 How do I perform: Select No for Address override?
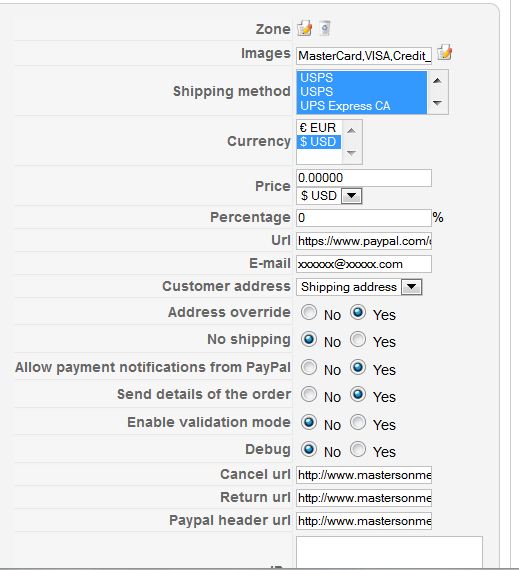(309, 313)
